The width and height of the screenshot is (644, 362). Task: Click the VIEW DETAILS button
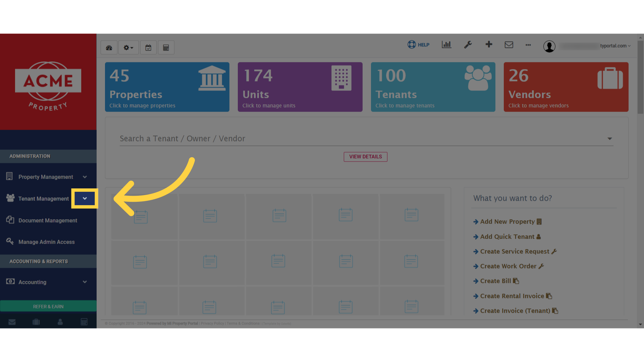click(366, 157)
